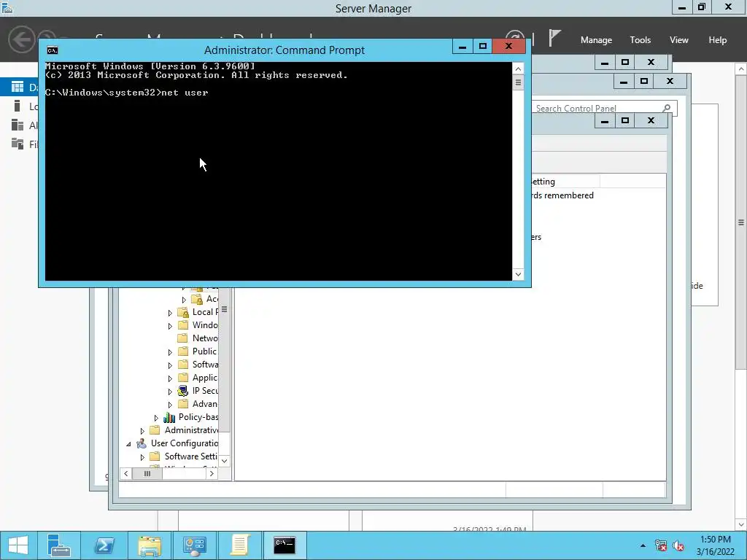The image size is (747, 560).
Task: Click the Command Prompt scrollbar thumb
Action: tap(518, 82)
